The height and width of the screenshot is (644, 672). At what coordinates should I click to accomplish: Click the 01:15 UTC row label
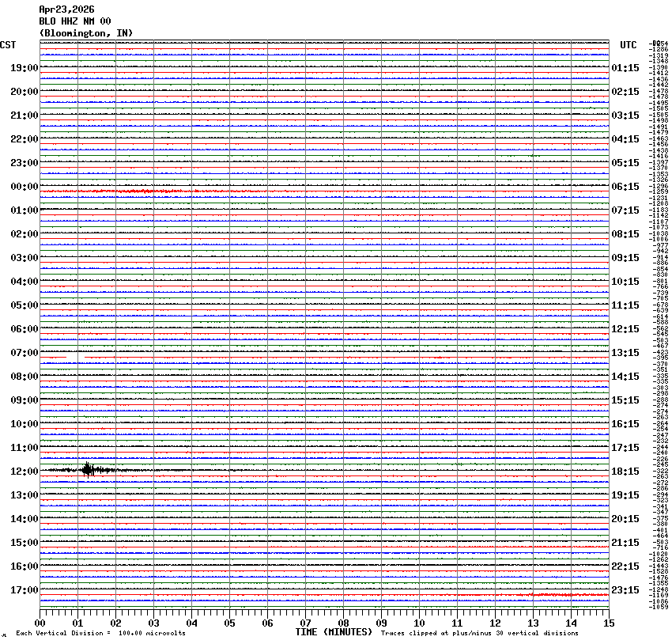[625, 68]
